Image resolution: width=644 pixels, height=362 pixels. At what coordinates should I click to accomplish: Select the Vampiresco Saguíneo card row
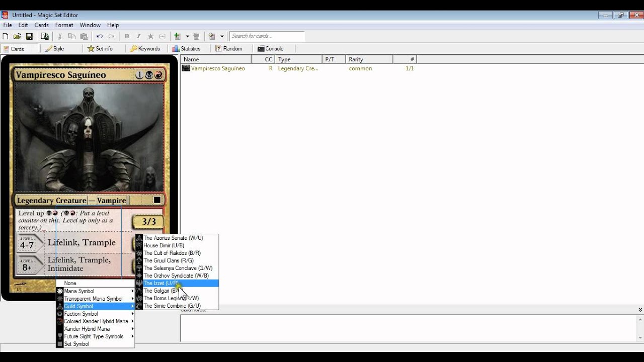tap(299, 68)
